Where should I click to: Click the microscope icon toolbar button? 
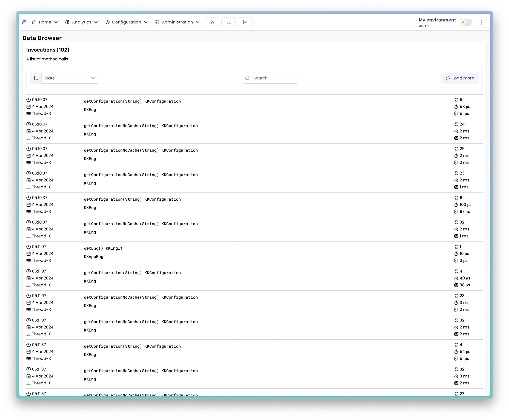coord(212,22)
